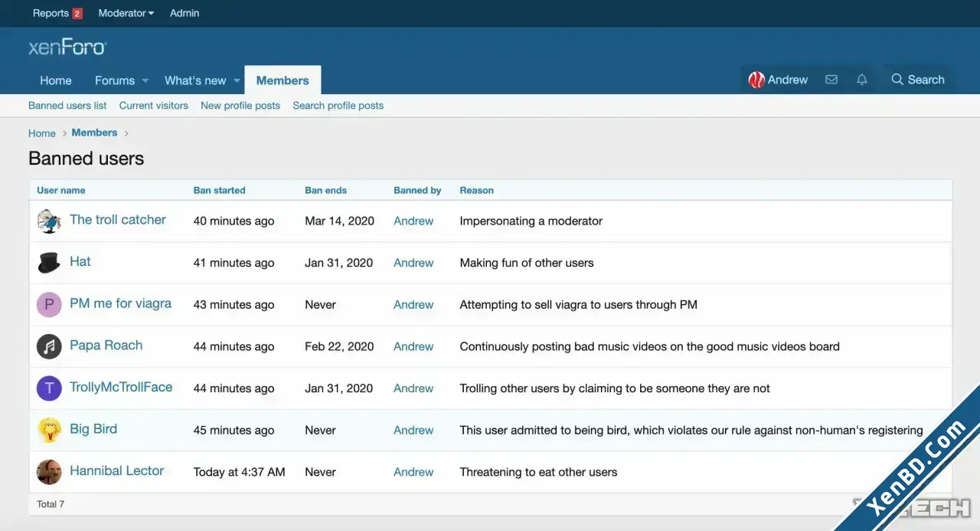The image size is (980, 531).
Task: Click Andrew in the Hat row
Action: (x=413, y=263)
